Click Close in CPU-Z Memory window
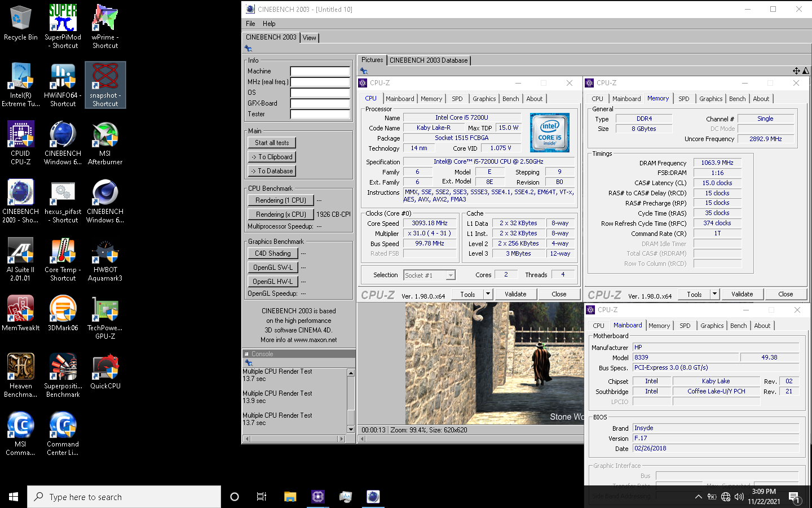Screen dimensions: 812x508 [785, 294]
